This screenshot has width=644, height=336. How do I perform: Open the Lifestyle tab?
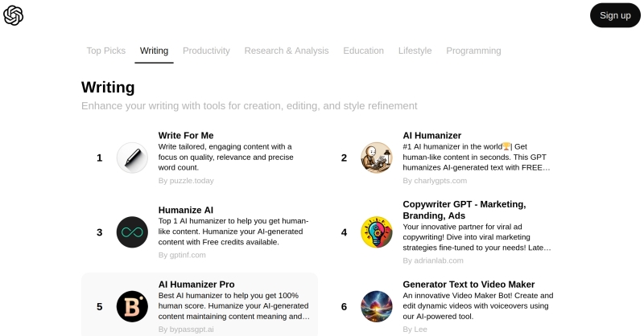coord(415,51)
